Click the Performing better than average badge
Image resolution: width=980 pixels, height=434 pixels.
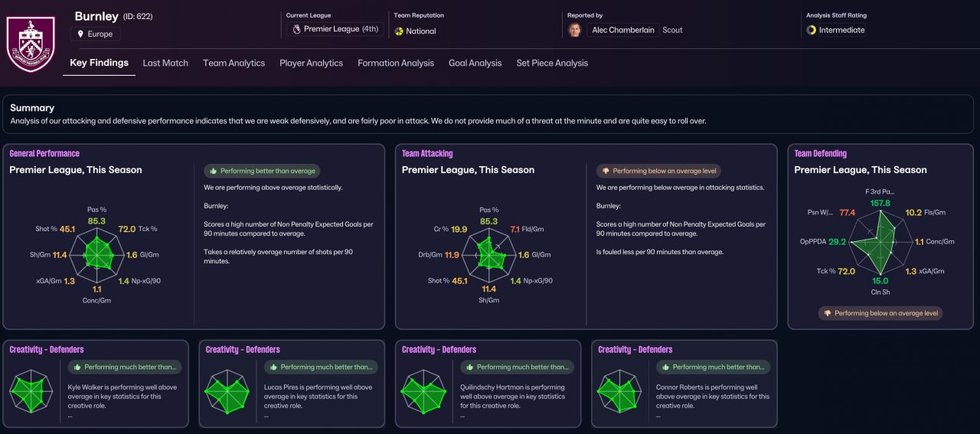[x=262, y=171]
